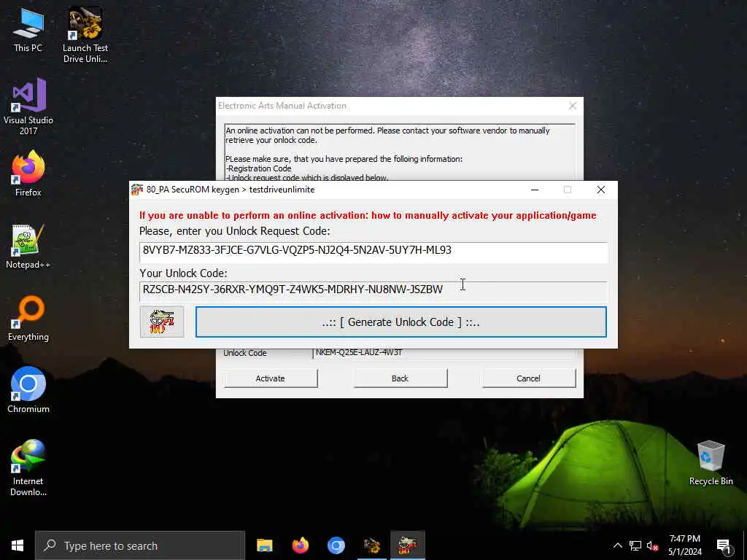The width and height of the screenshot is (747, 560).
Task: Click the Generate Unlock Code button
Action: 400,322
